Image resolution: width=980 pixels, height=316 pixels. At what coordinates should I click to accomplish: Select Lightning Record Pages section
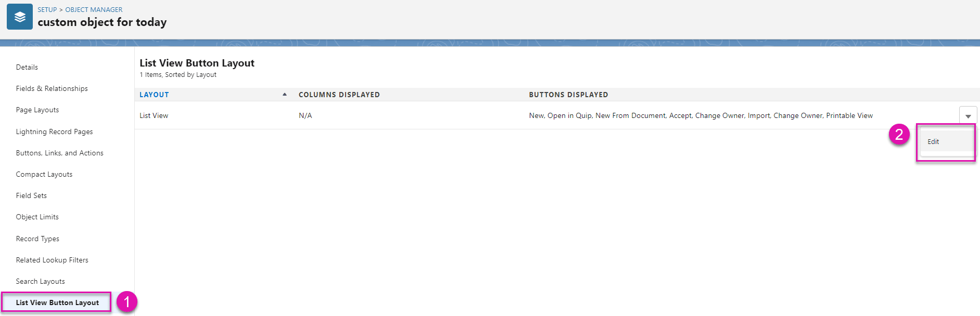[x=54, y=132]
